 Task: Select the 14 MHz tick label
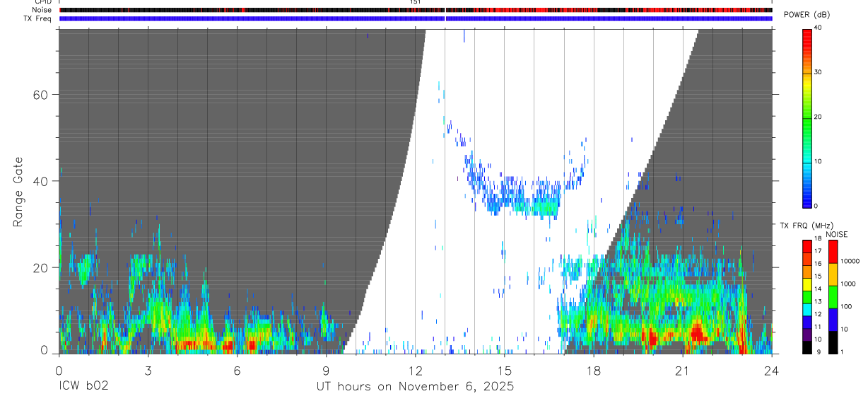(817, 289)
